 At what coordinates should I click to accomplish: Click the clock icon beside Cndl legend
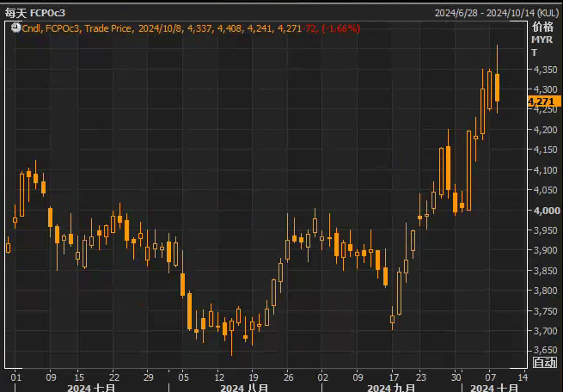pyautogui.click(x=15, y=28)
